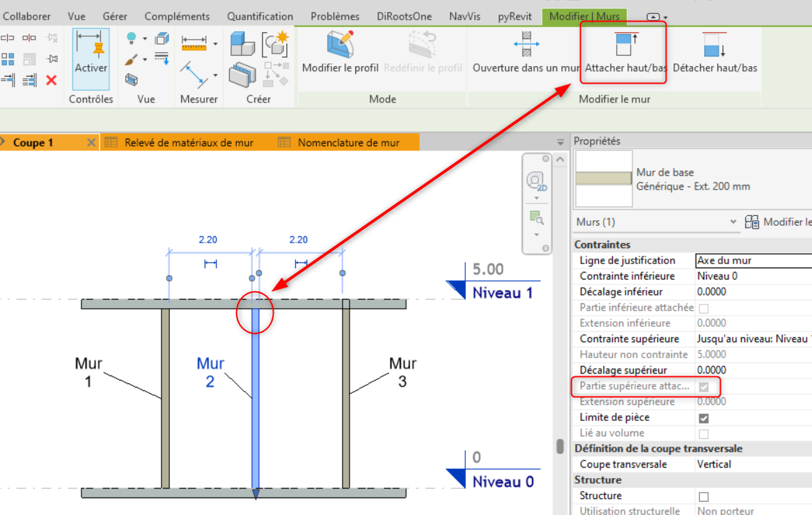Screen dimensions: 812x515
Task: Click the paintbrush override graphics icon
Action: click(x=132, y=59)
